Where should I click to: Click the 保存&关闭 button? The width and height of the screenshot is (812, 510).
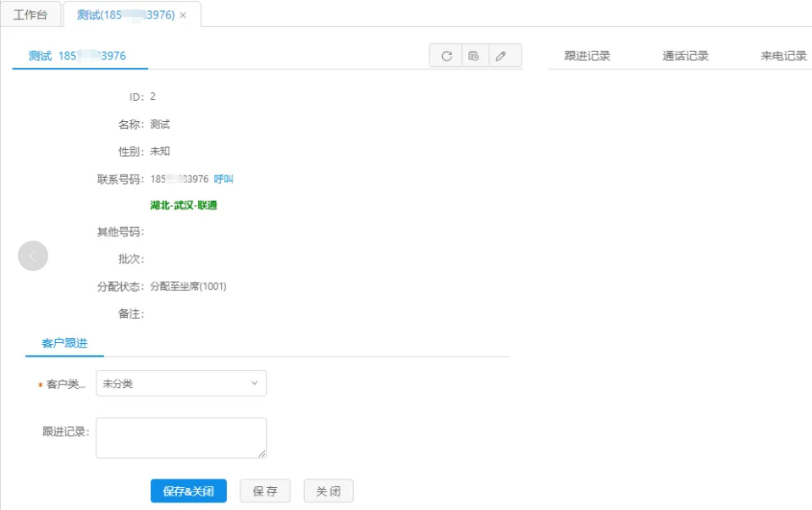pos(189,491)
